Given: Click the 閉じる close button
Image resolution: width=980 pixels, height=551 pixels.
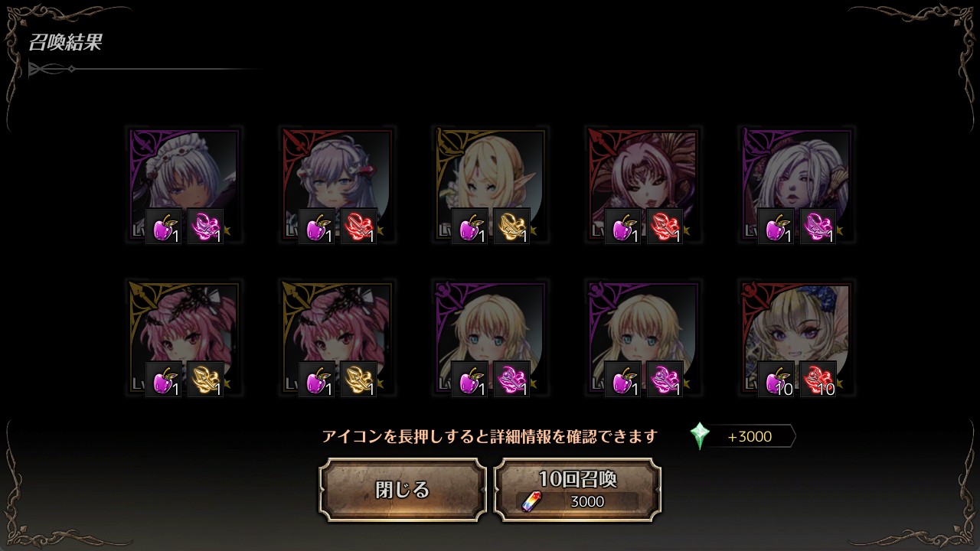Looking at the screenshot, I should click(x=403, y=490).
